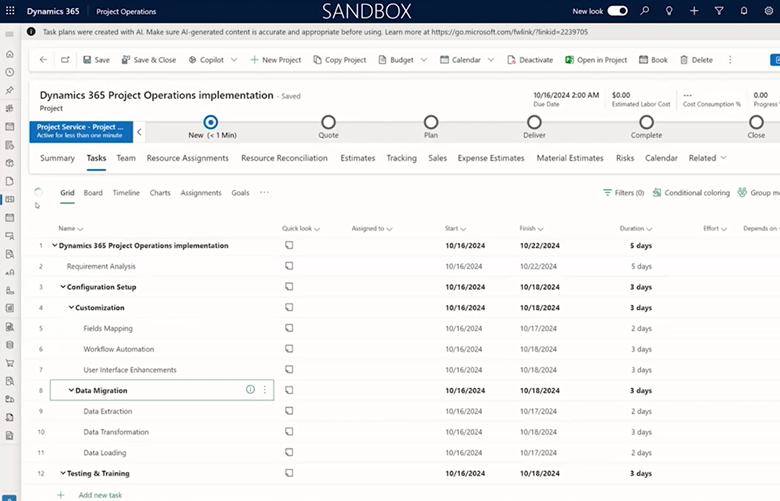780x501 pixels.
Task: Click Add new task
Action: click(x=100, y=495)
